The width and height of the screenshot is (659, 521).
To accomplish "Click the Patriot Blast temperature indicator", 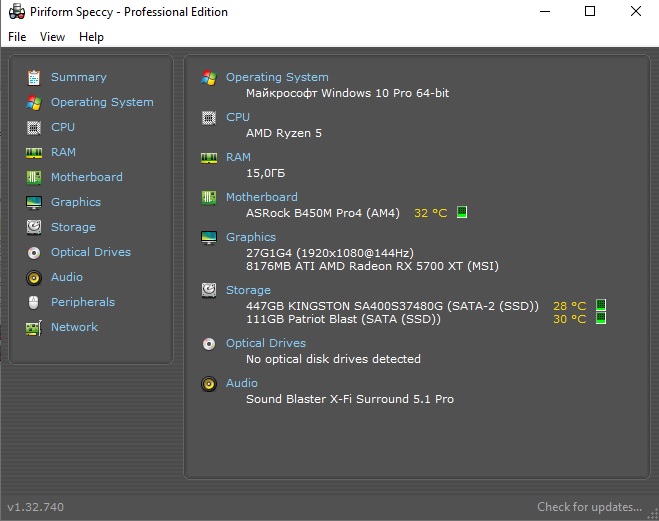I will click(x=601, y=318).
